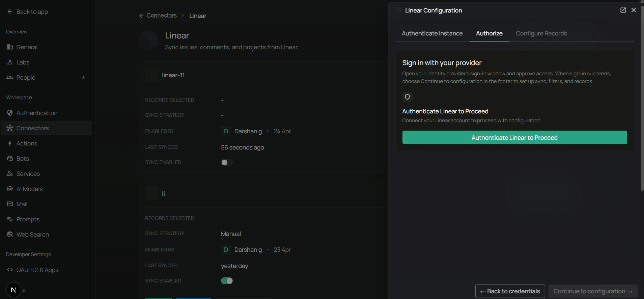Click the yesterday last synced value
The width and height of the screenshot is (644, 299).
pyautogui.click(x=234, y=266)
